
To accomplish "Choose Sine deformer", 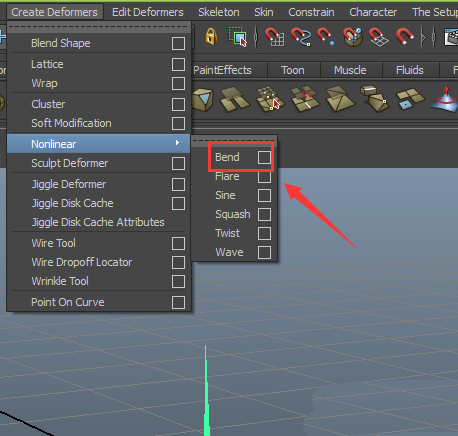I will [225, 195].
